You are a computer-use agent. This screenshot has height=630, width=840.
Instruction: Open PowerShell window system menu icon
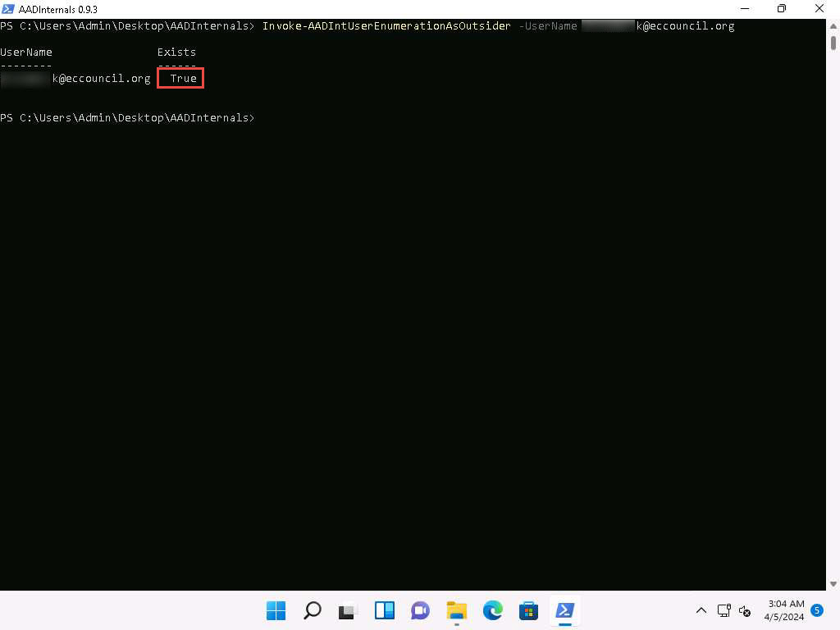point(8,9)
